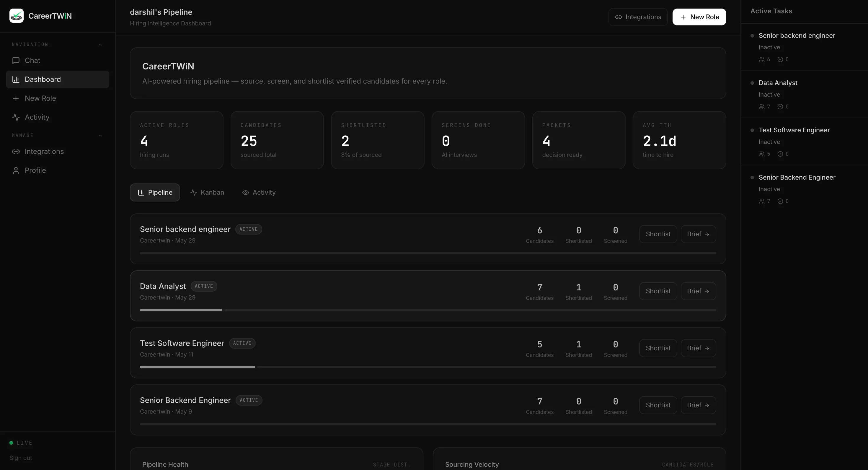Click the check circle icon under Data Analyst task

[x=780, y=107]
